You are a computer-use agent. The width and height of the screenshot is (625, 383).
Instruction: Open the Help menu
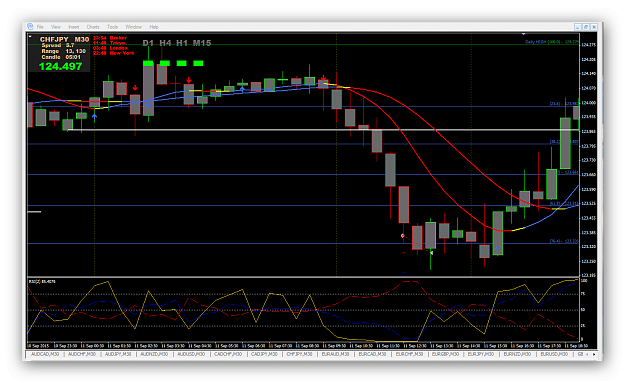(x=154, y=27)
